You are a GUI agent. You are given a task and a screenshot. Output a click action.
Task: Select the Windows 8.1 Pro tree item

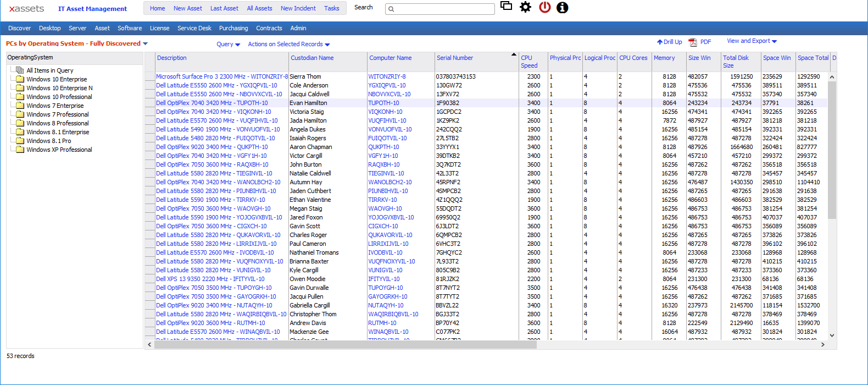point(49,141)
